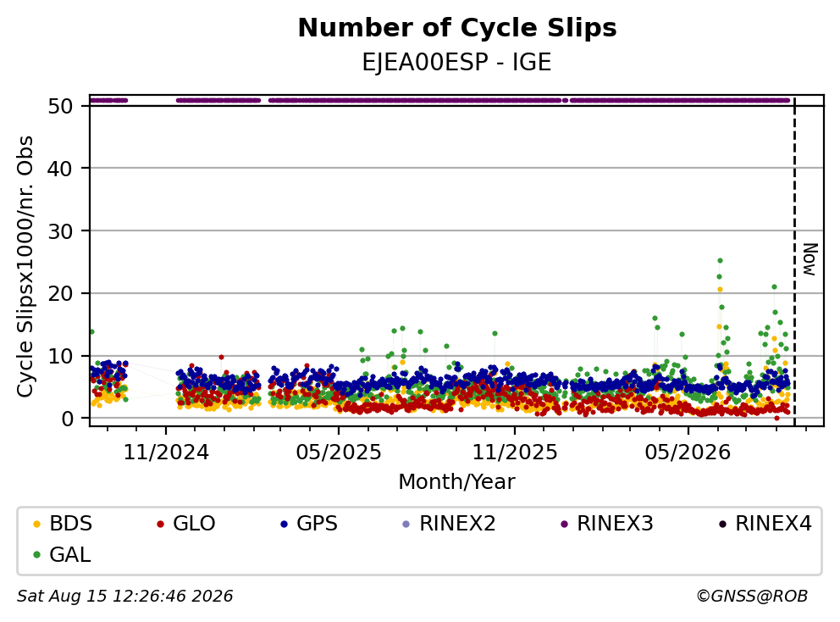Click the y-axis tick label 30

click(60, 231)
